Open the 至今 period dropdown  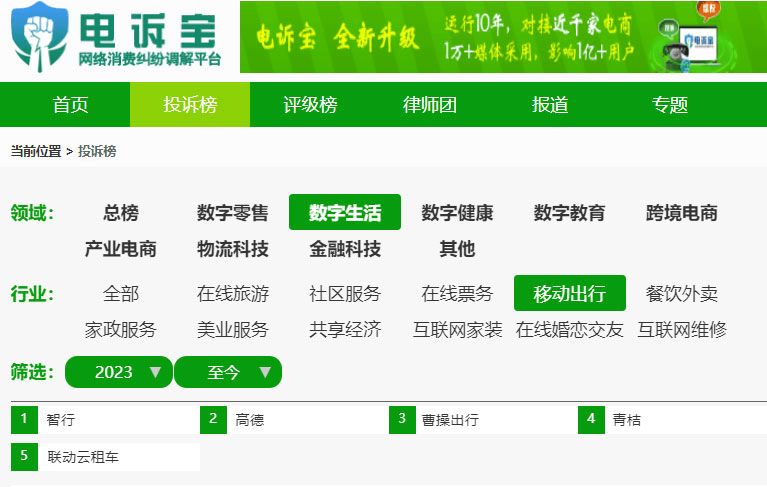228,372
